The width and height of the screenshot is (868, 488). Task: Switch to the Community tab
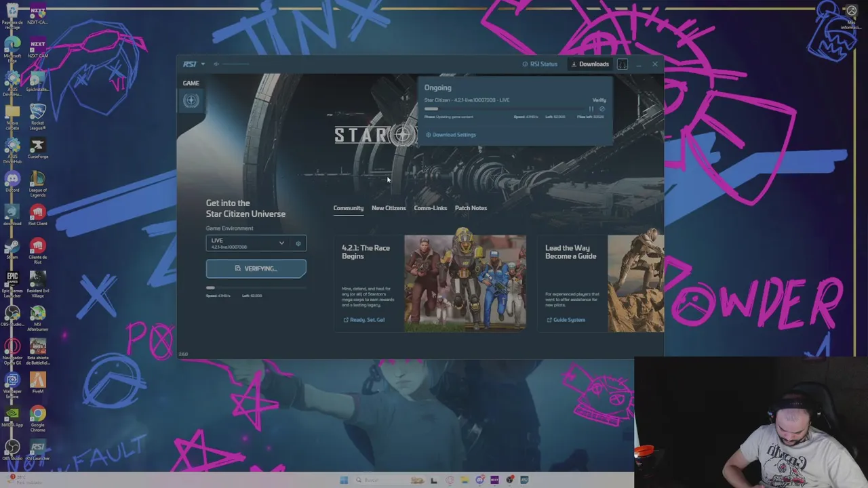(x=349, y=208)
